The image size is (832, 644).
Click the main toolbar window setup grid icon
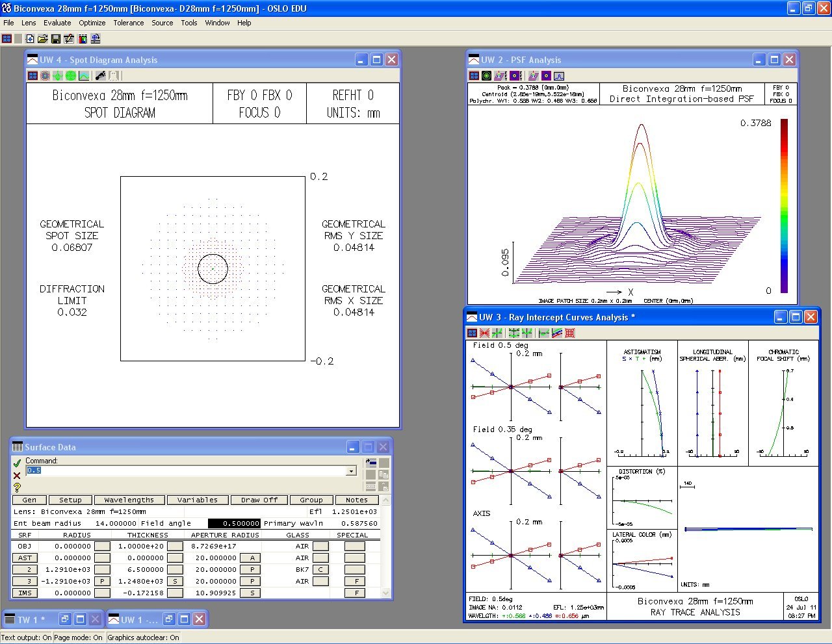point(6,39)
